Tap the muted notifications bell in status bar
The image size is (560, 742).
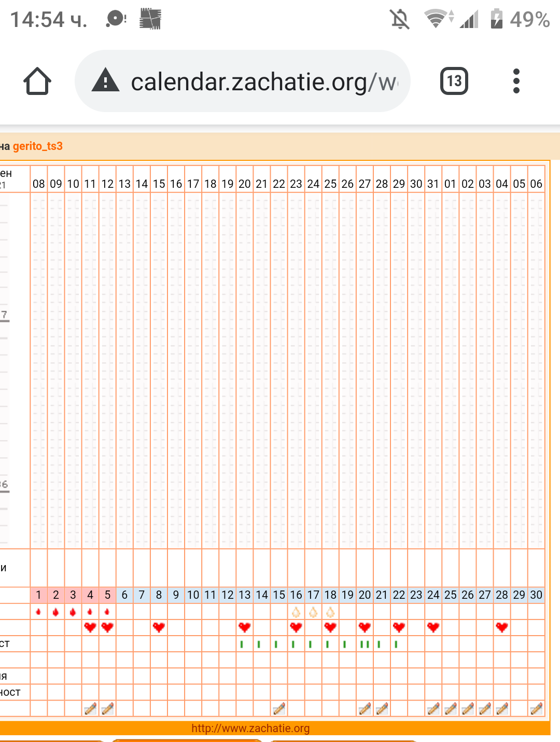(x=400, y=20)
